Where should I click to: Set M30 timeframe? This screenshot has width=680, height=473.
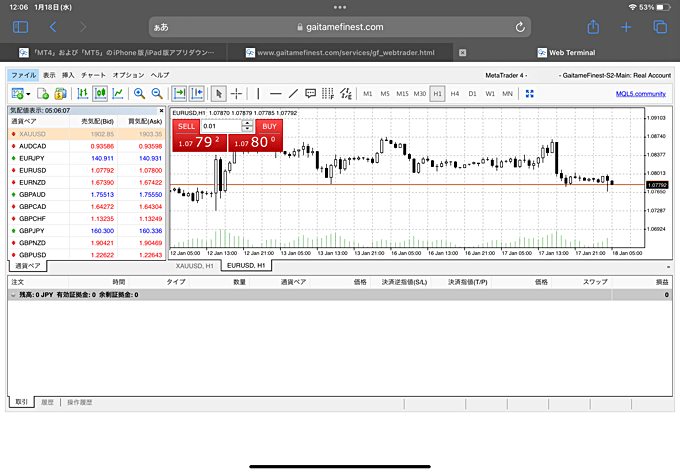pyautogui.click(x=420, y=94)
